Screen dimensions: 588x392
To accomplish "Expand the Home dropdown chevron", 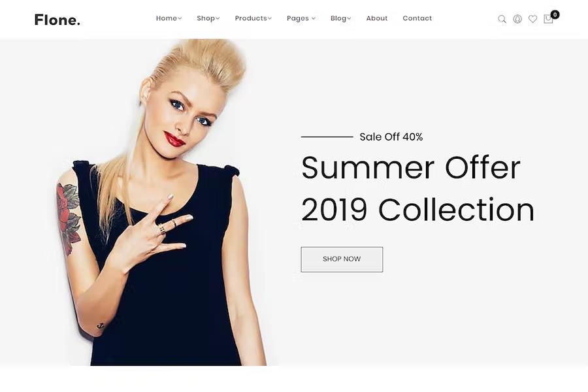I will click(x=180, y=18).
